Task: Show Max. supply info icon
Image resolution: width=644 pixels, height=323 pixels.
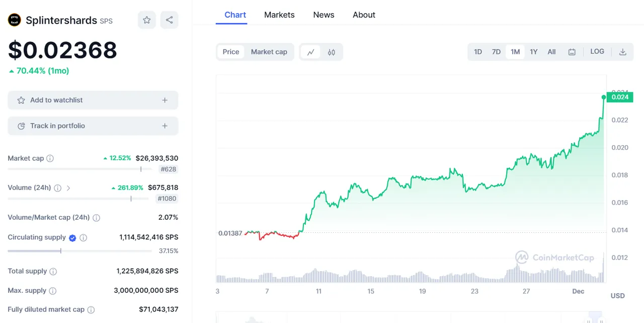Action: tap(53, 291)
